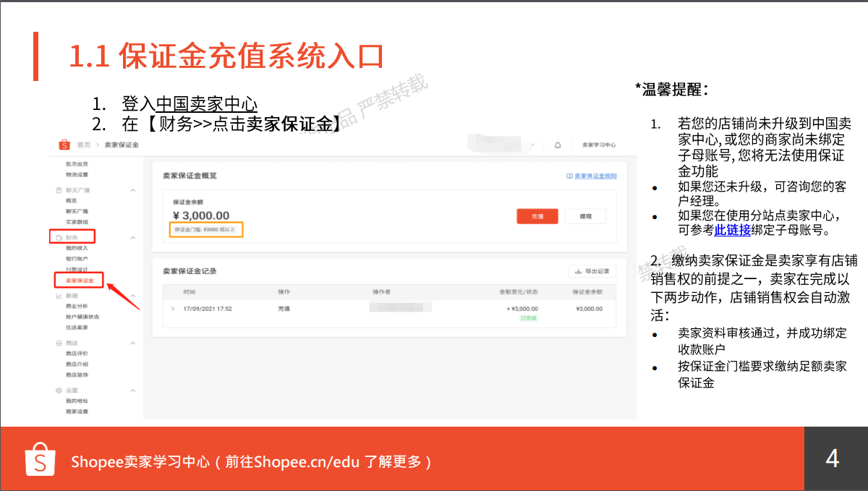Click the 操作者 column header
Screen dimensions: 868x491
381,291
